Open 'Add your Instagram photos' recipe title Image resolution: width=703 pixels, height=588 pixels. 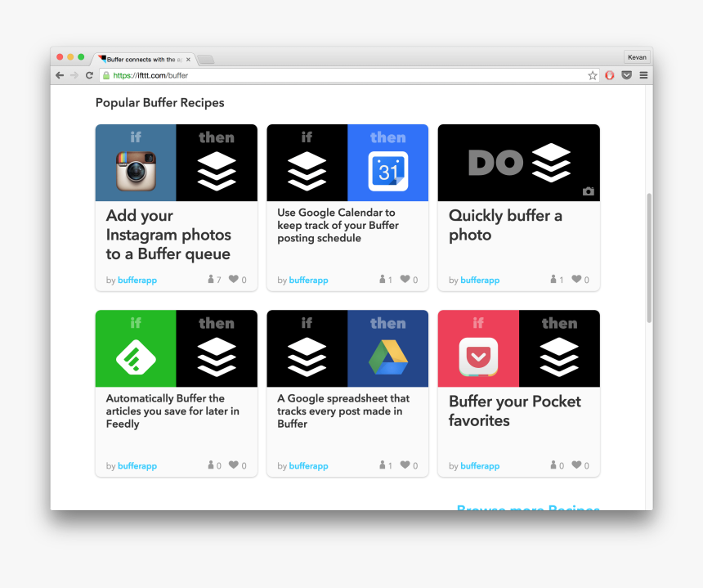(x=168, y=235)
